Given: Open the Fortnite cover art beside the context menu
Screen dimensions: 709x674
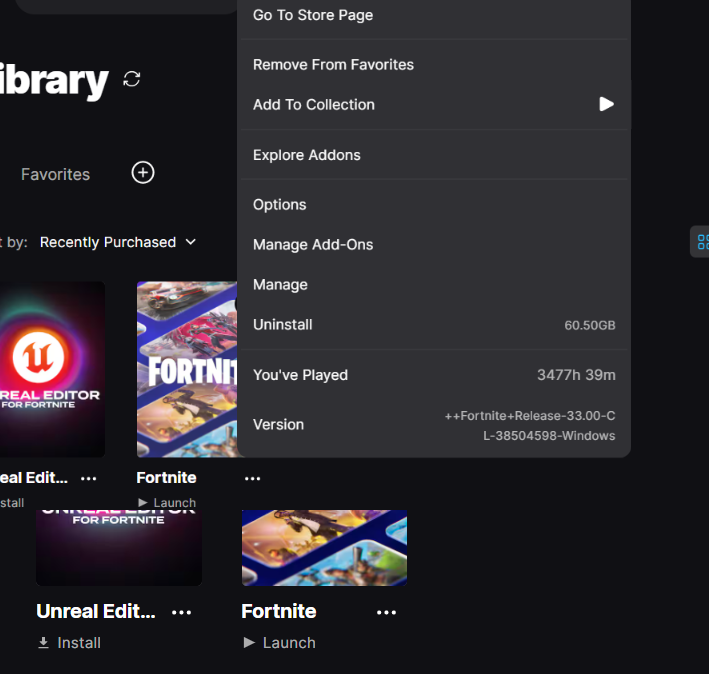Looking at the screenshot, I should point(187,369).
